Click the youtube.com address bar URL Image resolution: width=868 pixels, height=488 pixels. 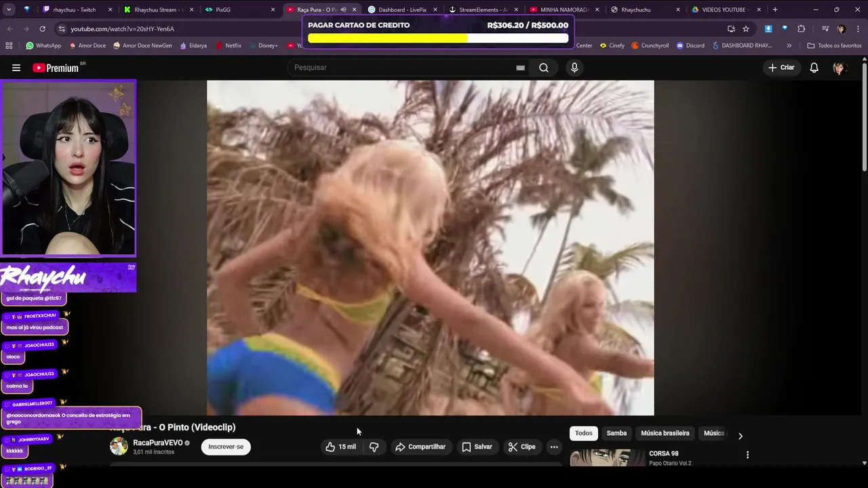pyautogui.click(x=122, y=29)
